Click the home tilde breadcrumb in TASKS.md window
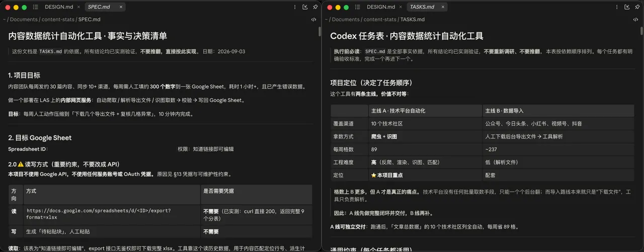Viewport: 644px width, 252px height. point(326,19)
